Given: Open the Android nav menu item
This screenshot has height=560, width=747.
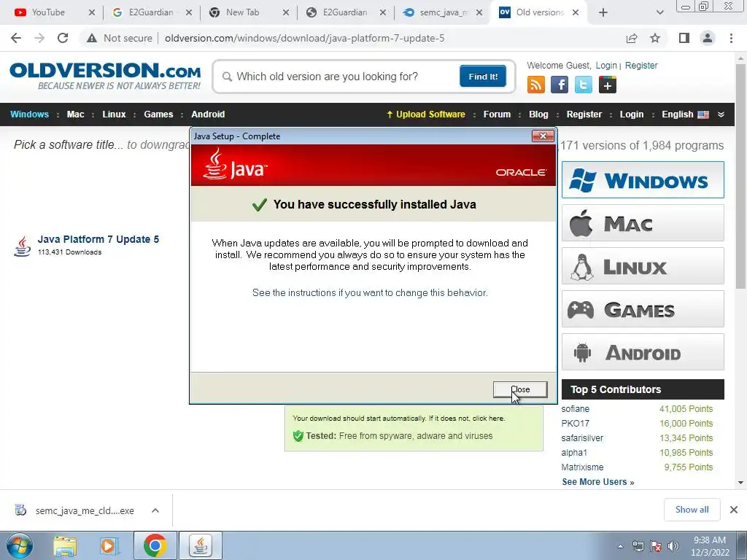Looking at the screenshot, I should pos(208,114).
